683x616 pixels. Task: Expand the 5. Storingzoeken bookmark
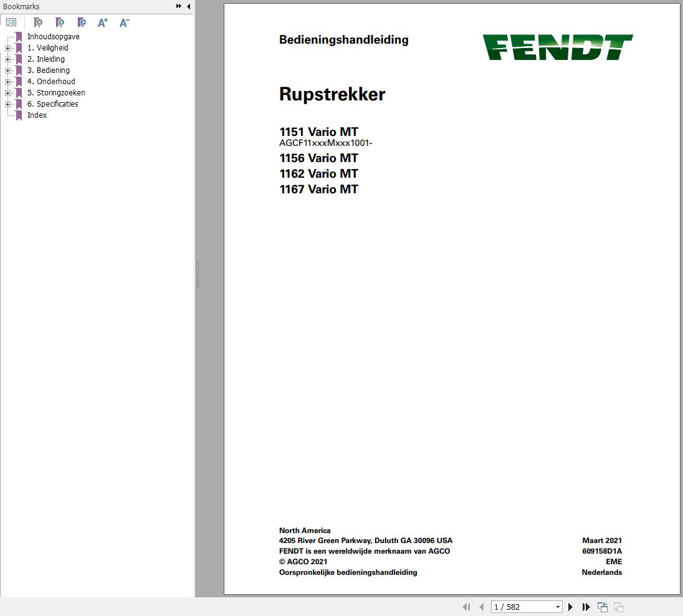pyautogui.click(x=8, y=93)
